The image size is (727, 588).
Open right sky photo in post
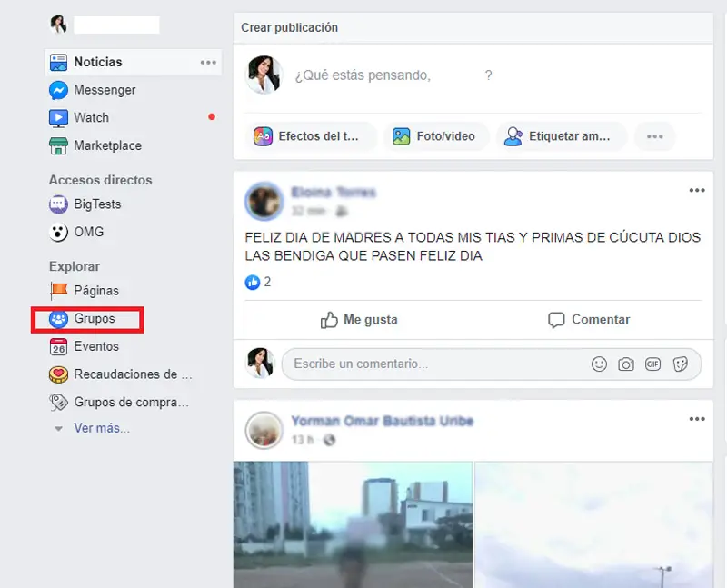pos(594,524)
